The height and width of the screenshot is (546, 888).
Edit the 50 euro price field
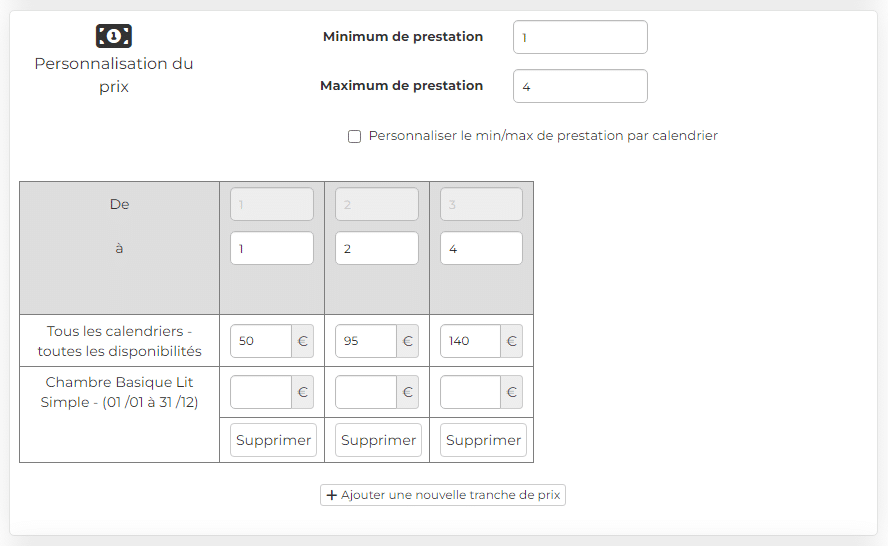261,341
